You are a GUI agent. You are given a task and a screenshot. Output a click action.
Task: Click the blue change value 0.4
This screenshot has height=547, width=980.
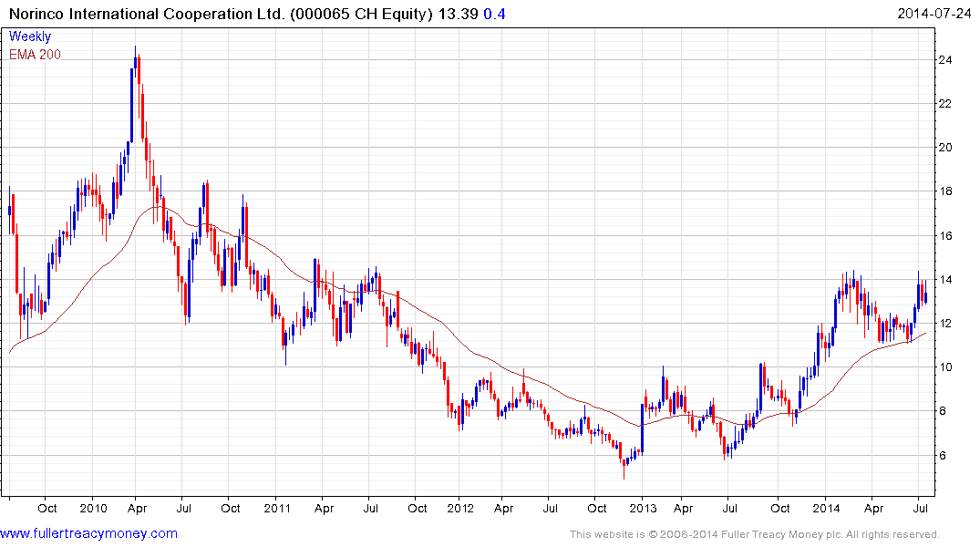[x=494, y=14]
